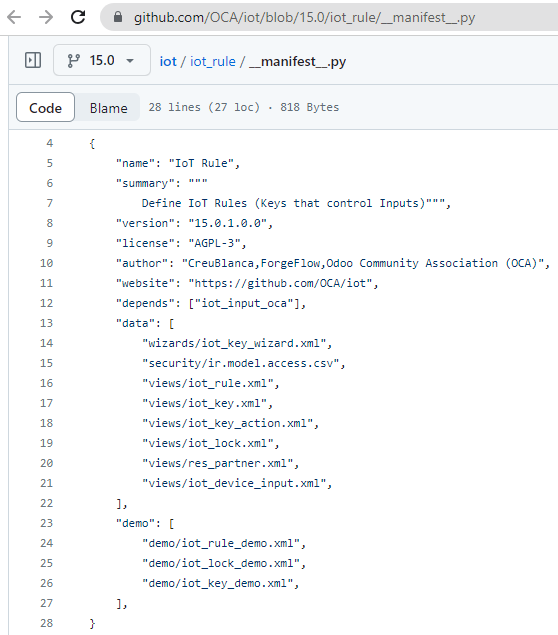
Task: Click the browser back arrow
Action: tap(14, 17)
